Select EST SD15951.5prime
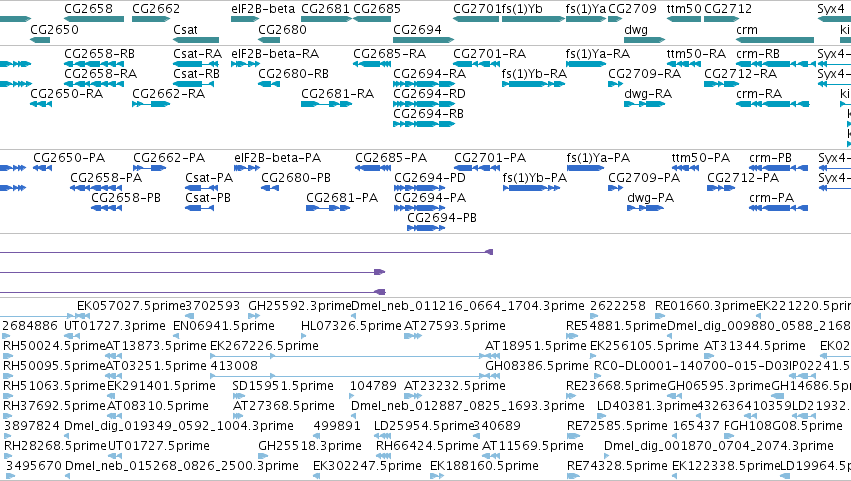This screenshot has width=851, height=481. [238, 396]
